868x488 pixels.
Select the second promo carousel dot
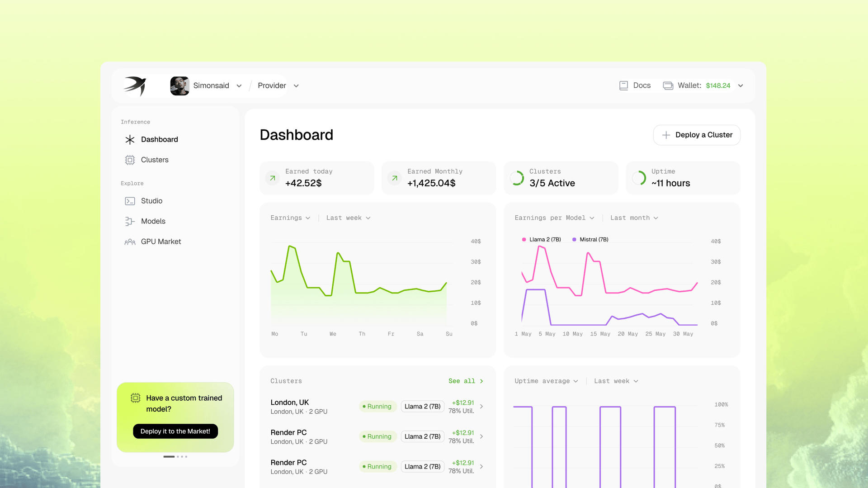click(x=178, y=457)
